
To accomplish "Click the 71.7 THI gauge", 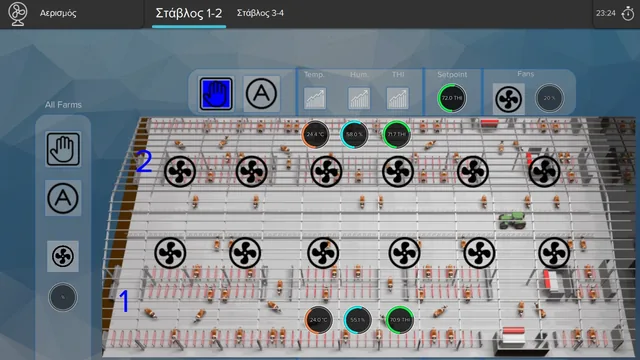I will 396,134.
